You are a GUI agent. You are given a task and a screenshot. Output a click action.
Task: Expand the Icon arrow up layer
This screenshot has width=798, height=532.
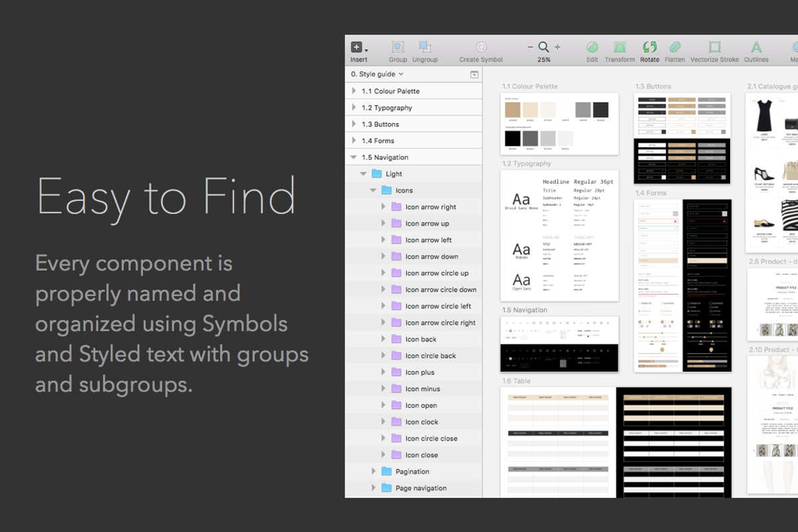(384, 223)
